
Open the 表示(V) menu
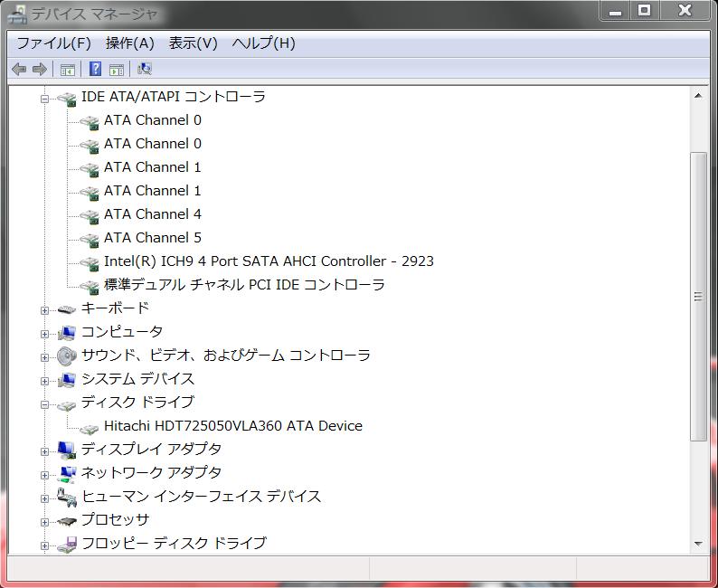tap(193, 43)
